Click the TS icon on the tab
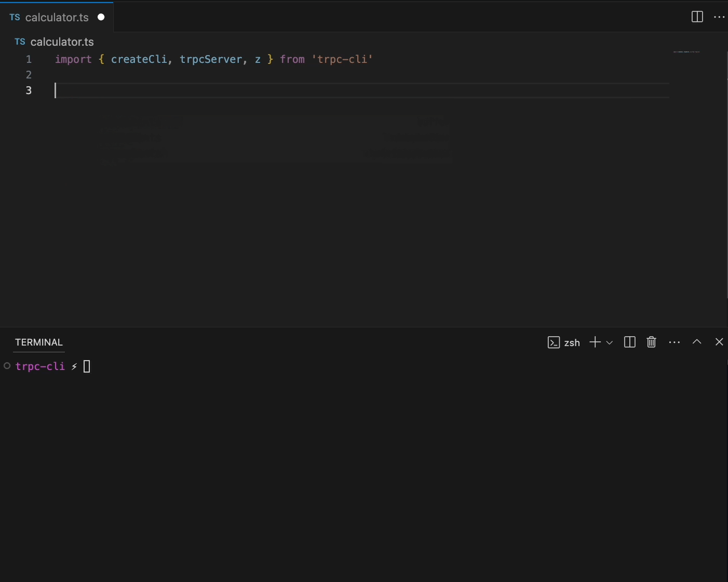Viewport: 728px width, 582px height. coord(15,17)
